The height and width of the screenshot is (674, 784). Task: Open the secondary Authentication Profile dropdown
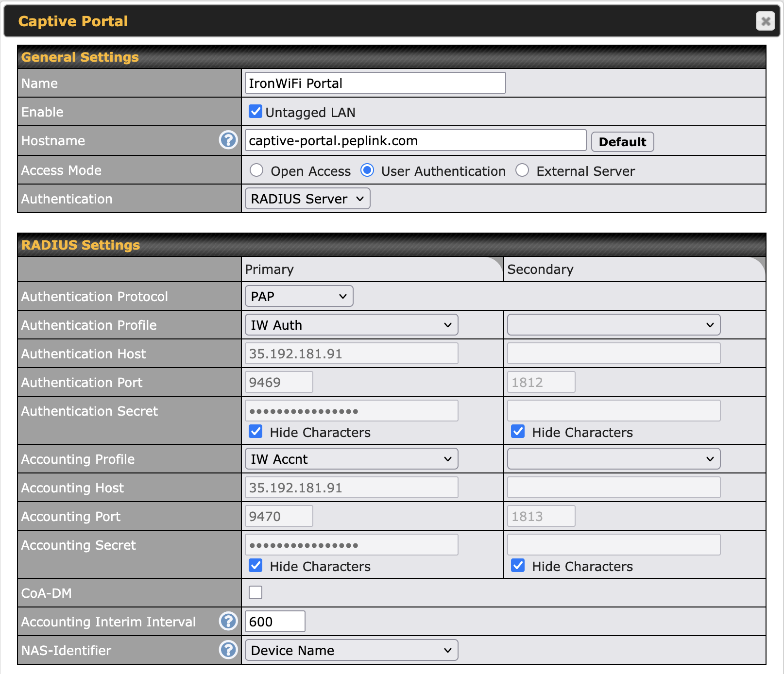(x=614, y=325)
